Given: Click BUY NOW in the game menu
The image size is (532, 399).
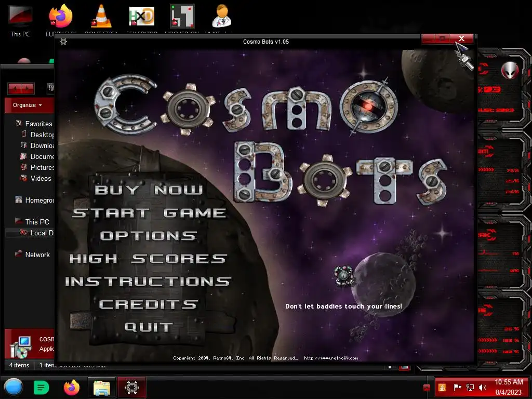Looking at the screenshot, I should pos(149,190).
